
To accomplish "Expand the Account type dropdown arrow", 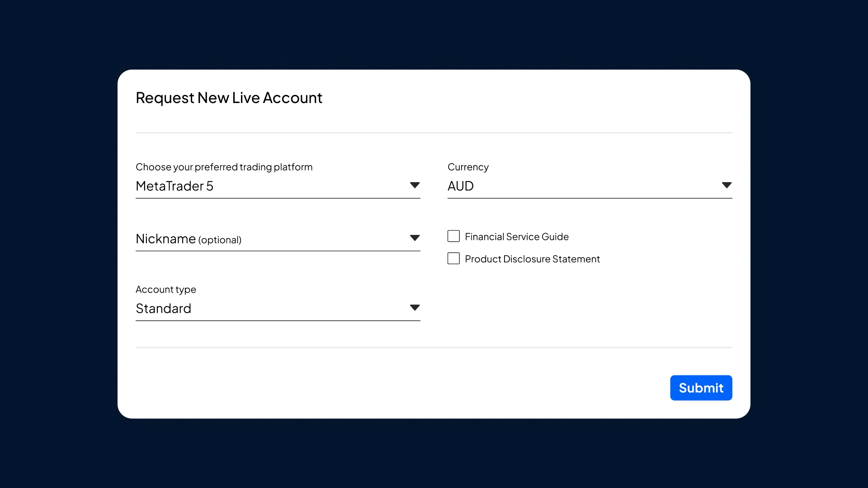I will click(415, 308).
